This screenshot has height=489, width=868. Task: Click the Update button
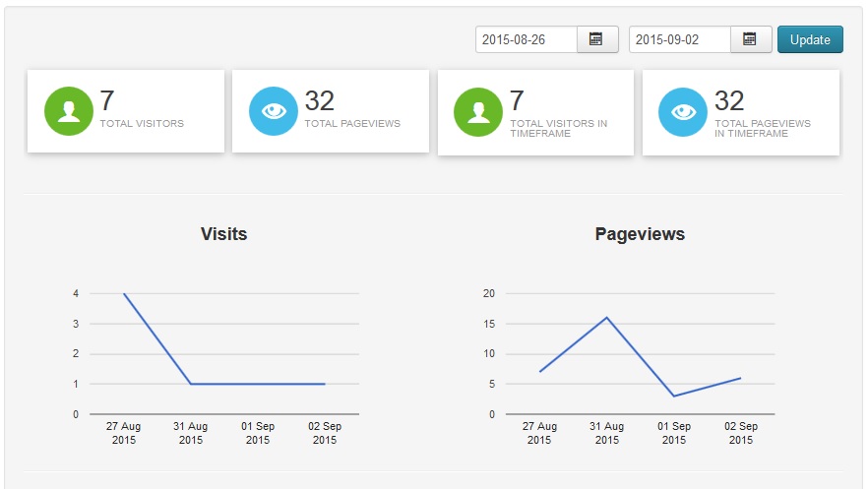click(x=810, y=39)
